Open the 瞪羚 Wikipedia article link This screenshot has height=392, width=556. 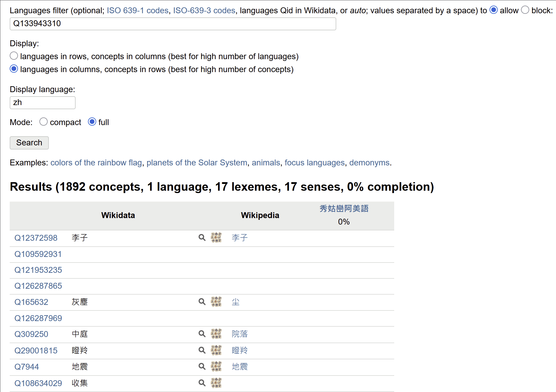point(240,351)
